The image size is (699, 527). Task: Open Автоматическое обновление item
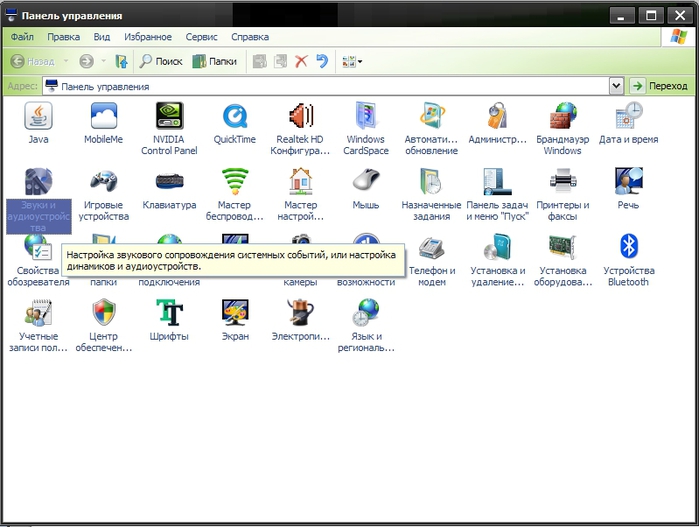[431, 128]
